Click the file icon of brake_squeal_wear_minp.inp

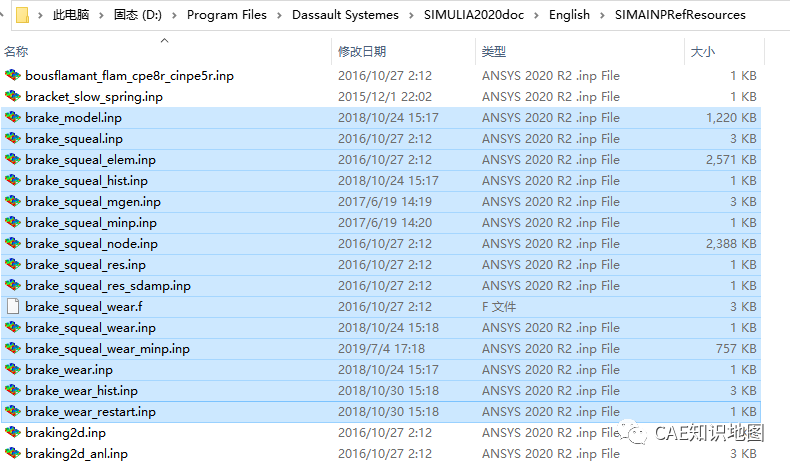tap(13, 348)
